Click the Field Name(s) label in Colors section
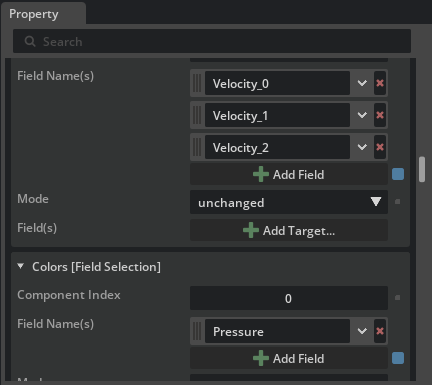 pos(56,324)
